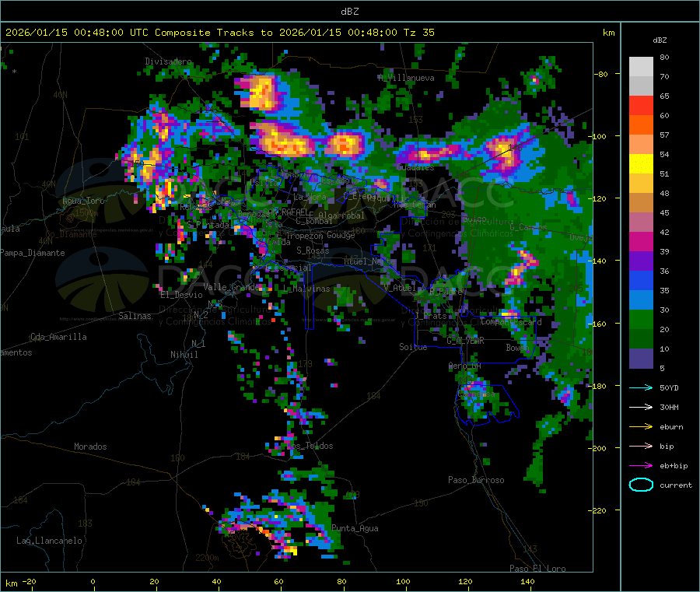The image size is (700, 592).
Task: Click the 65 dBZ red color swatch
Action: [641, 105]
